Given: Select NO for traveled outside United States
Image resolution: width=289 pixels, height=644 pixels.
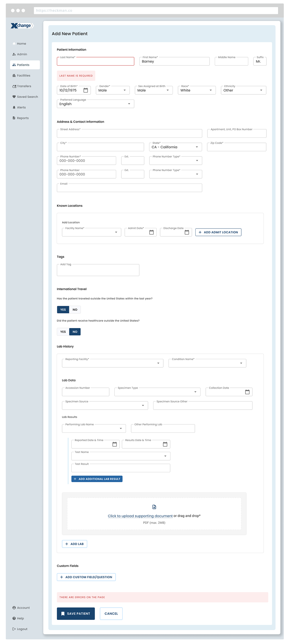Looking at the screenshot, I should point(75,310).
